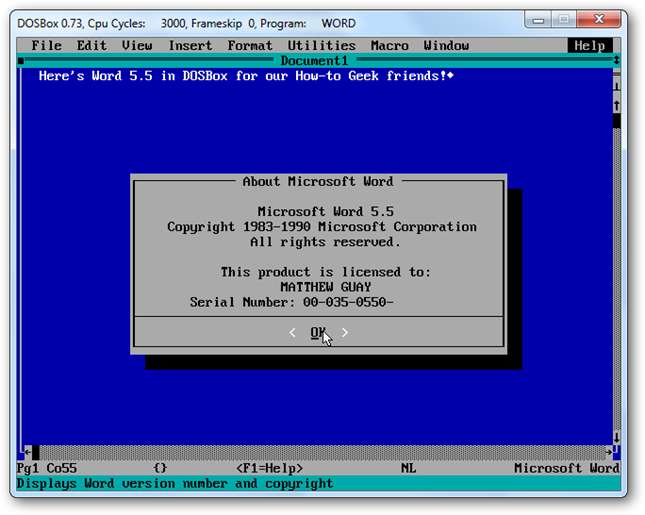Click the document text line about DOSBox

[246, 76]
